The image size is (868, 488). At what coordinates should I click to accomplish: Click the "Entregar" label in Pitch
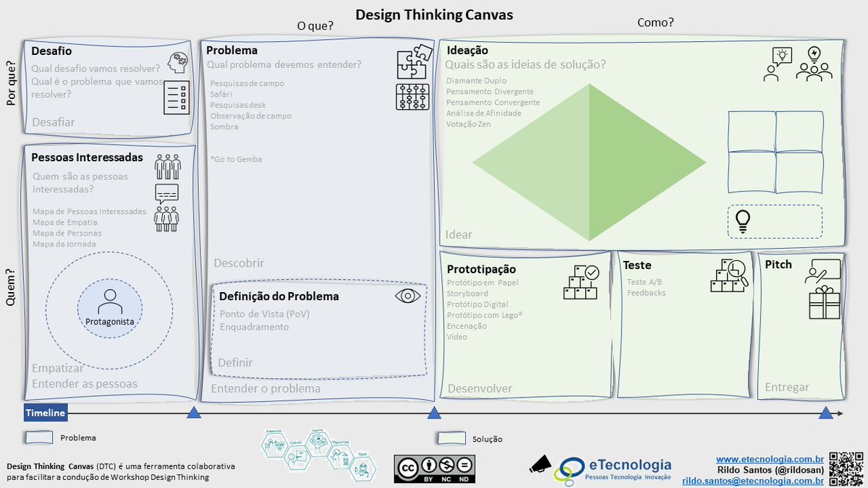point(787,387)
